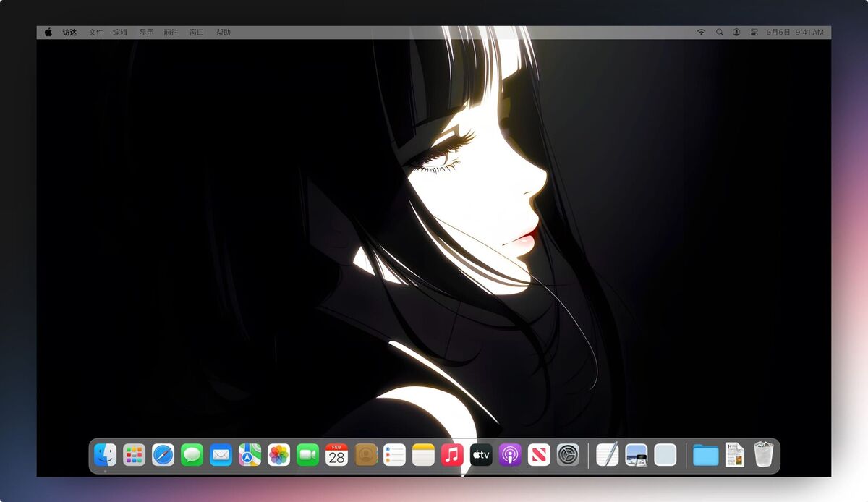Start the FaceTime app
Image resolution: width=868 pixels, height=502 pixels.
pyautogui.click(x=307, y=455)
